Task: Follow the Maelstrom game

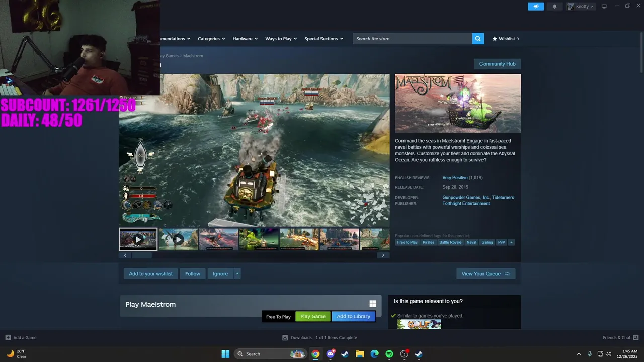Action: [x=192, y=274]
